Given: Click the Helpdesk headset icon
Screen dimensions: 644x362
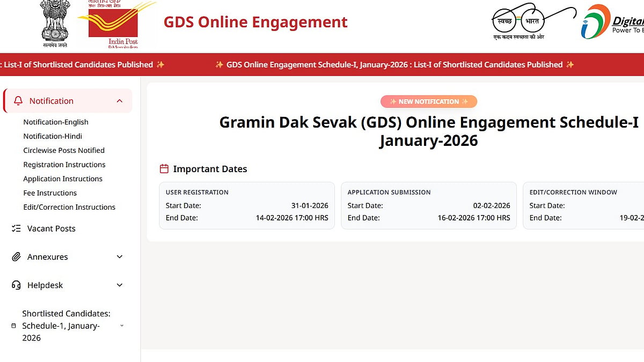Looking at the screenshot, I should pyautogui.click(x=16, y=285).
